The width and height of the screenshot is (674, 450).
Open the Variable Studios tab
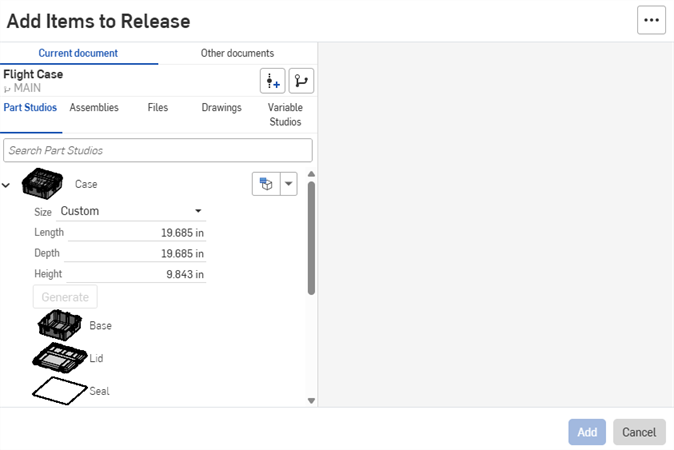pyautogui.click(x=285, y=114)
